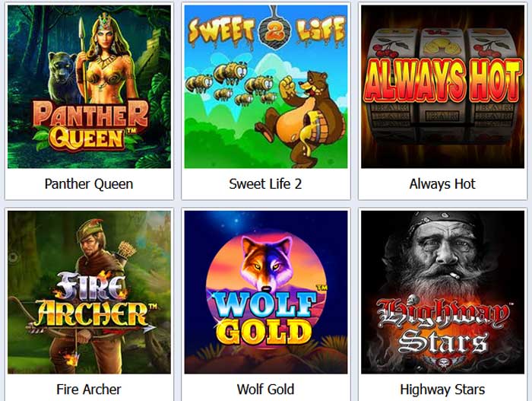Open the Fire Archer game image

tap(89, 292)
